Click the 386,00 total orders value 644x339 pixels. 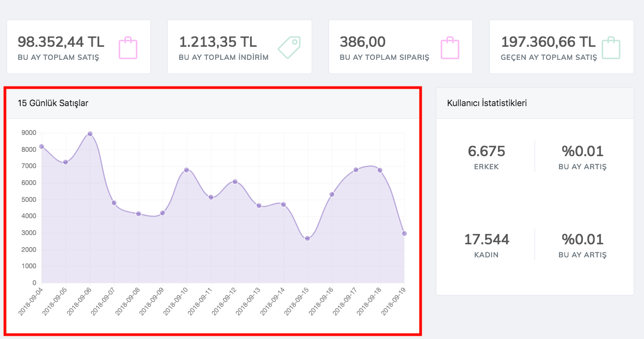(362, 42)
